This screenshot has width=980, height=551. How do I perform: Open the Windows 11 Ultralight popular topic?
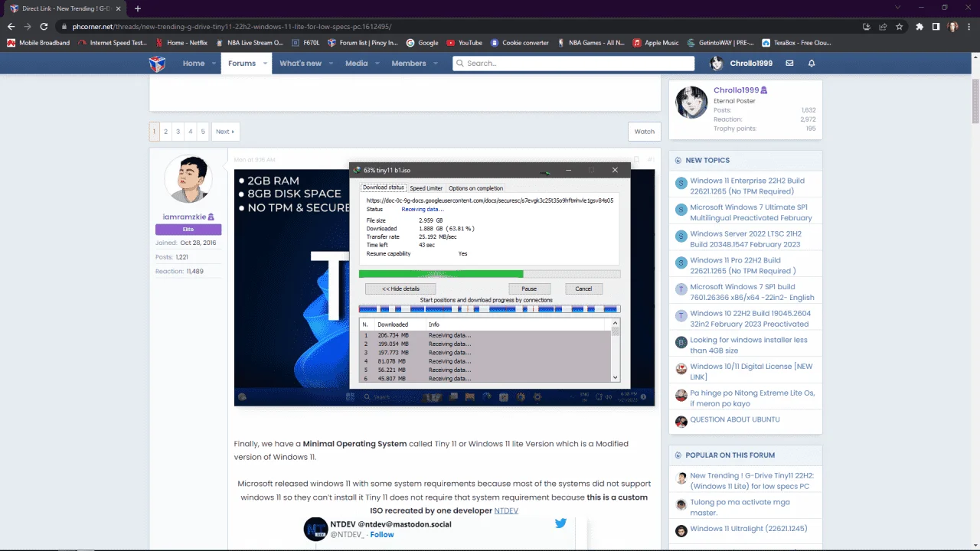(x=749, y=529)
